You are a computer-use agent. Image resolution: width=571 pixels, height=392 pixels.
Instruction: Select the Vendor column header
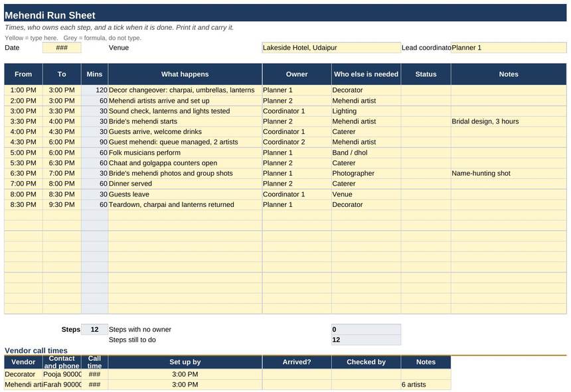tap(23, 362)
